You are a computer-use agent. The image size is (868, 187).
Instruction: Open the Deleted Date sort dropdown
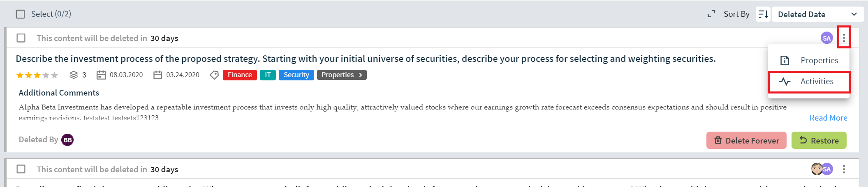817,14
